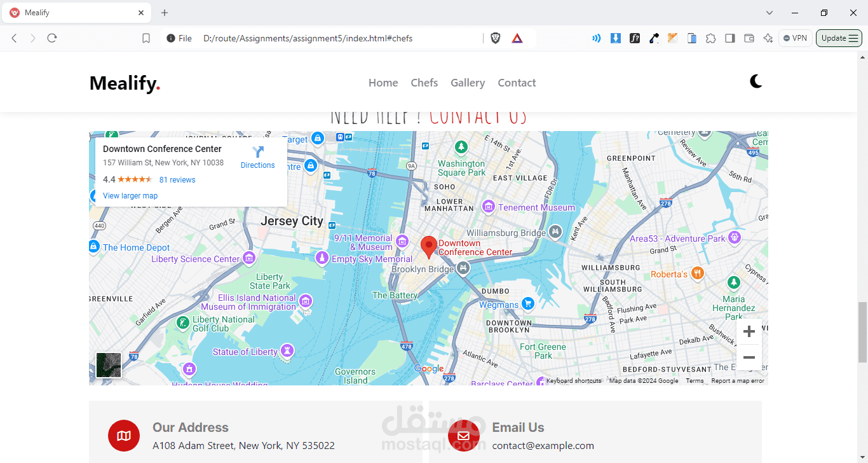This screenshot has height=463, width=868.
Task: Open the blue download extension
Action: [615, 38]
